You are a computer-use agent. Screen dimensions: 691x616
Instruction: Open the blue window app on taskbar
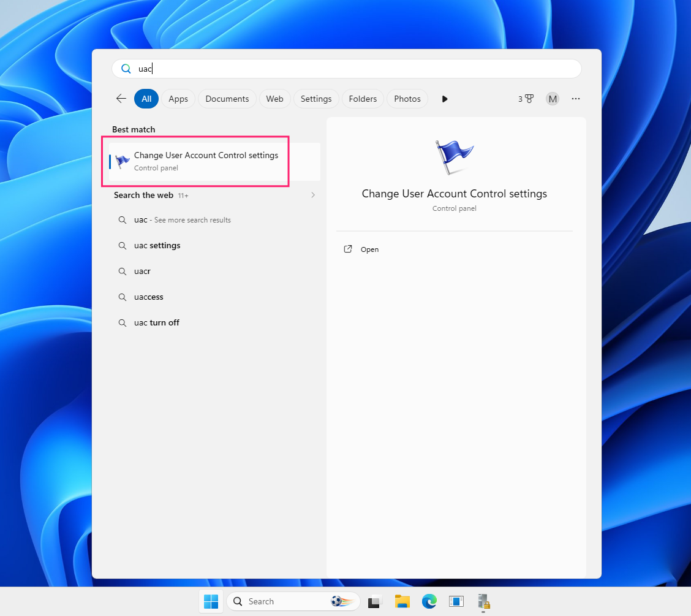pos(456,601)
